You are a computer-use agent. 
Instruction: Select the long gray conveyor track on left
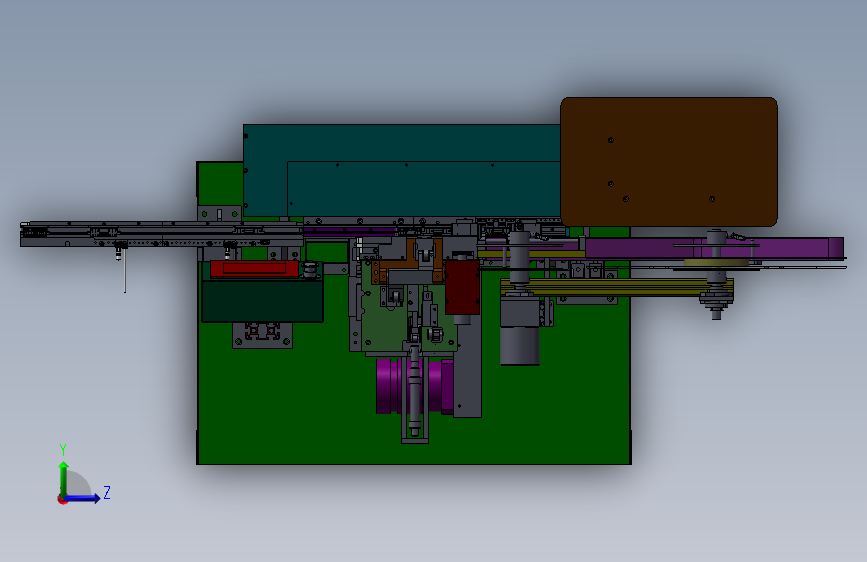coord(161,234)
